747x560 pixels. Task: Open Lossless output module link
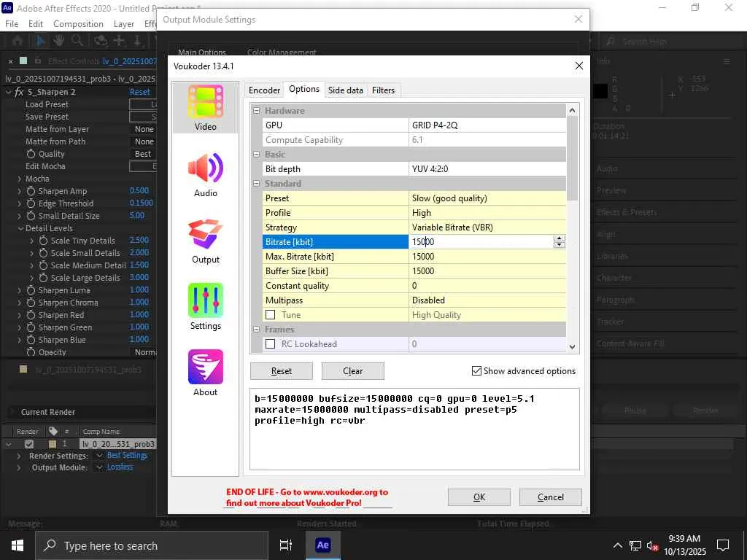coord(120,467)
